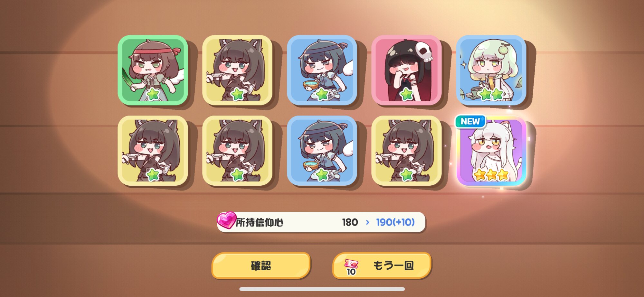644x297 pixels.
Task: Select the green card with red headband girl
Action: click(x=153, y=70)
